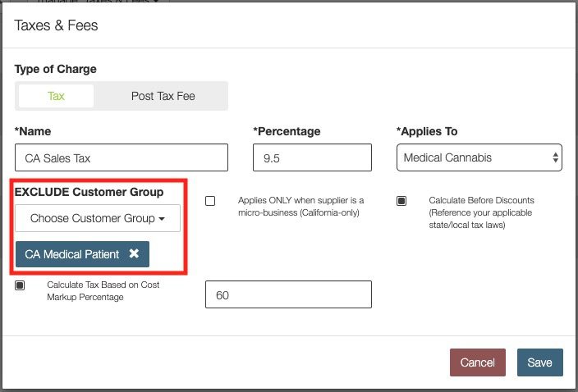This screenshot has width=578, height=392.
Task: Toggle micro-business supplier checkbox
Action: (x=210, y=201)
